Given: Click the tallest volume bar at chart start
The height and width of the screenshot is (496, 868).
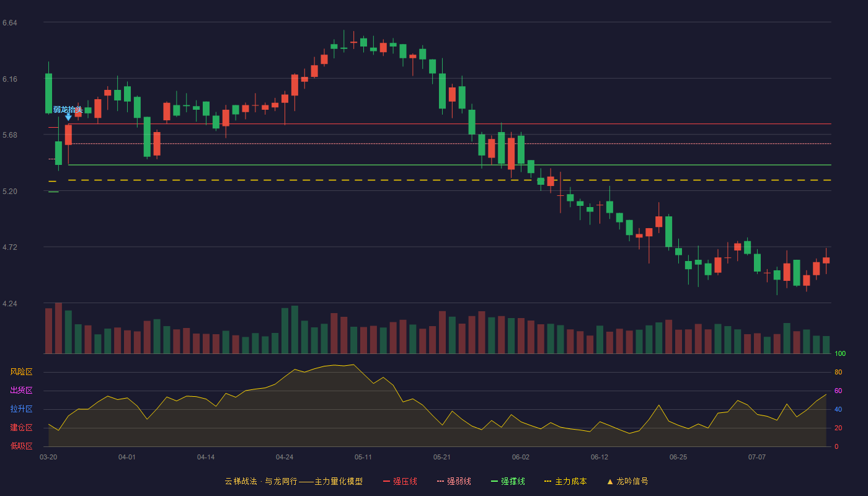Looking at the screenshot, I should (58, 328).
